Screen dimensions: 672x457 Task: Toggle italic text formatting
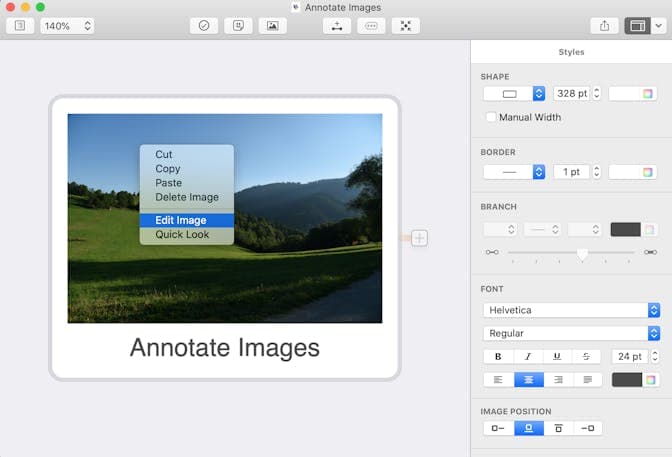(528, 357)
